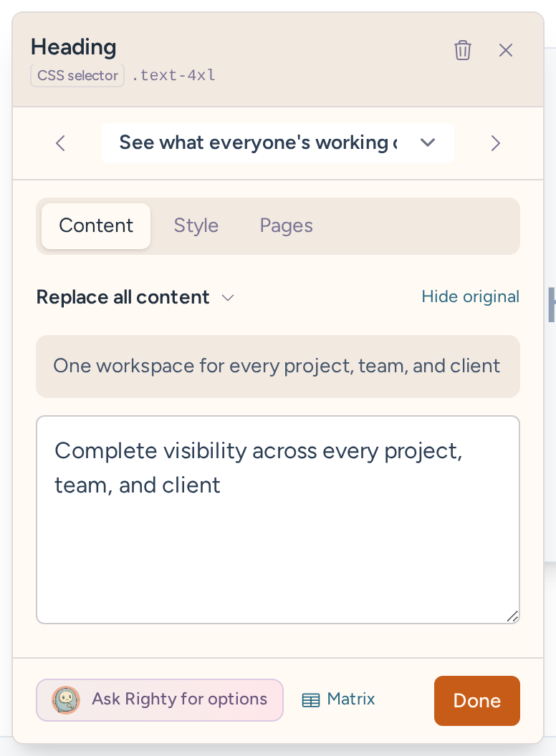Go to the next element with the right chevron
This screenshot has width=556, height=756.
click(495, 143)
